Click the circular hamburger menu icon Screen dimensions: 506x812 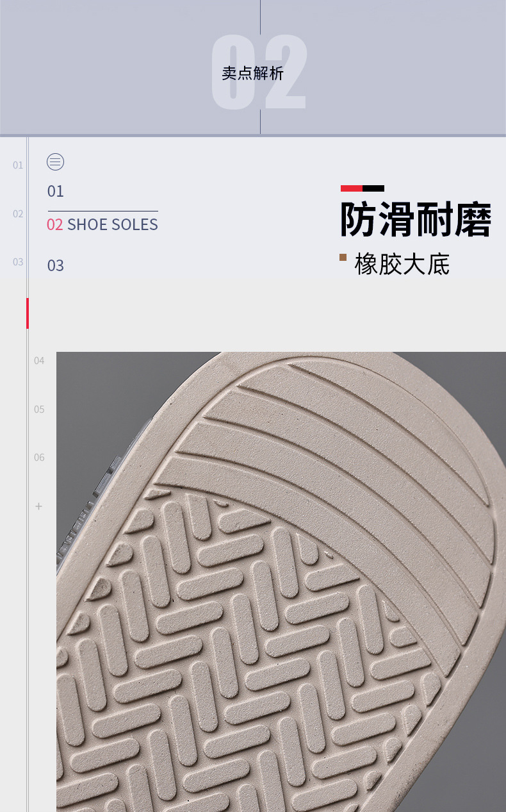pyautogui.click(x=56, y=162)
